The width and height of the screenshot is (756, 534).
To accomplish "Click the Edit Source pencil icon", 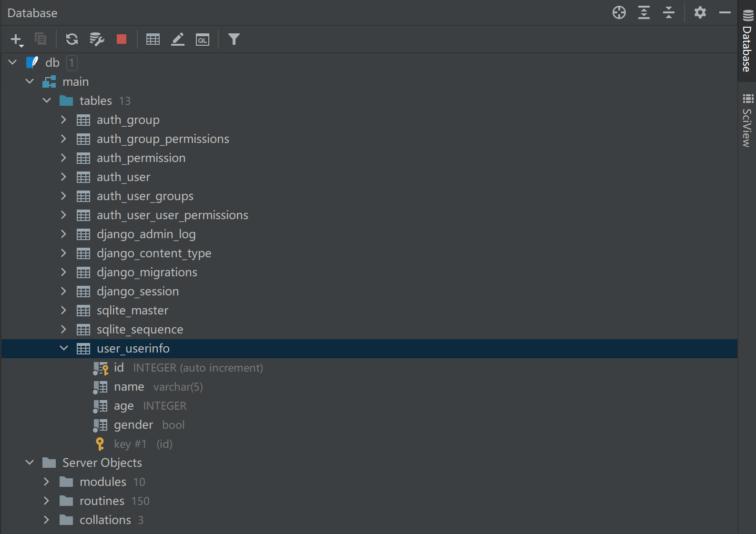I will pyautogui.click(x=178, y=39).
